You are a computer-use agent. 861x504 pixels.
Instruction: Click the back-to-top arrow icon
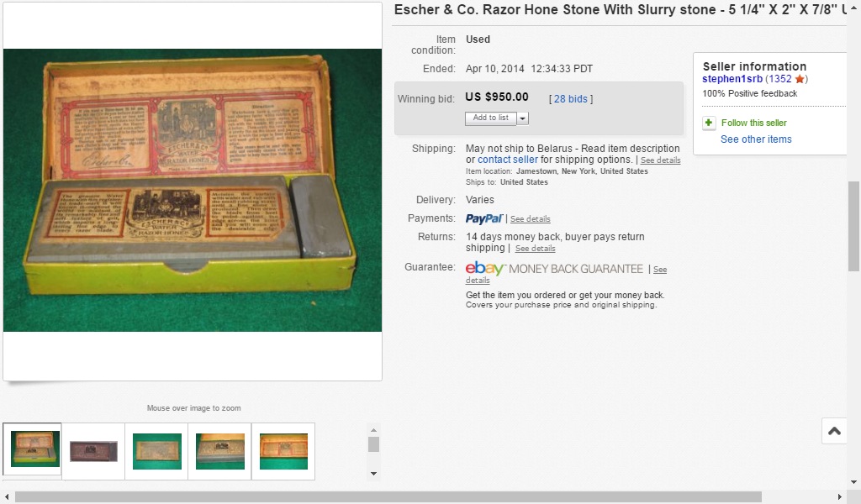(835, 431)
